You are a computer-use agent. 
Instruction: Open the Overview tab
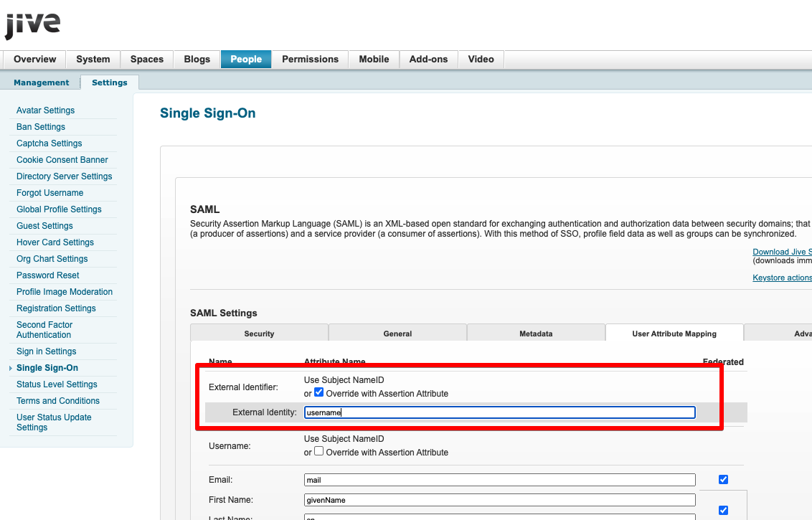pyautogui.click(x=34, y=59)
